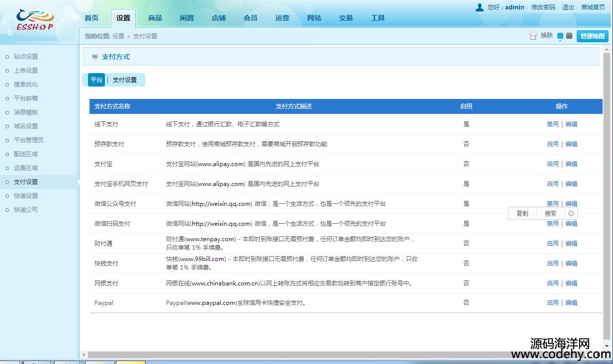Open 快递设置 in the sidebar

tap(26, 196)
